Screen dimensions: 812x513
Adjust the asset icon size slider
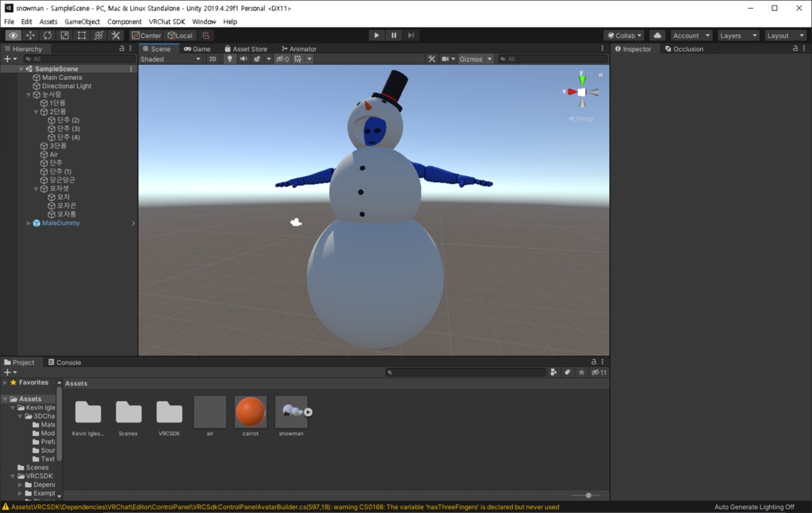coord(588,496)
